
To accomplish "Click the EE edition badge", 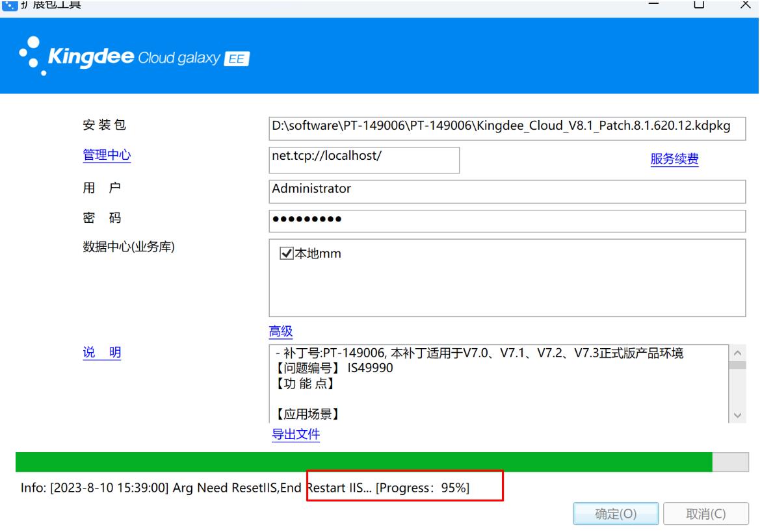I will pyautogui.click(x=237, y=58).
